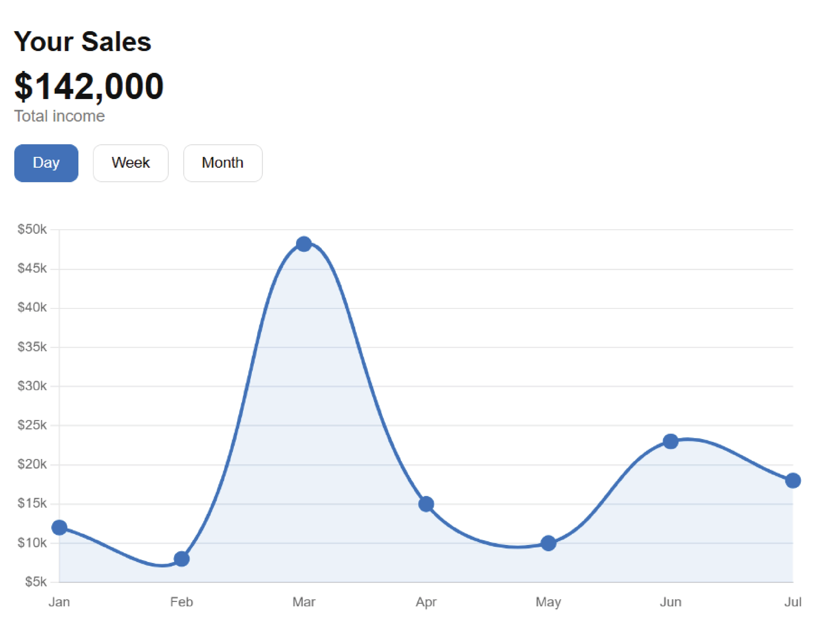
Task: Click the February data point
Action: pyautogui.click(x=182, y=559)
